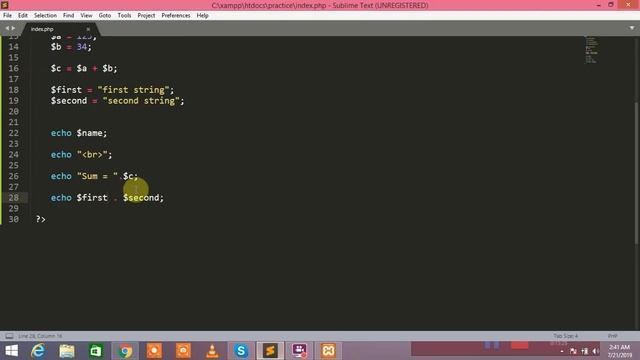Click the $c = $a + $b; code line
640x360 pixels.
point(84,69)
